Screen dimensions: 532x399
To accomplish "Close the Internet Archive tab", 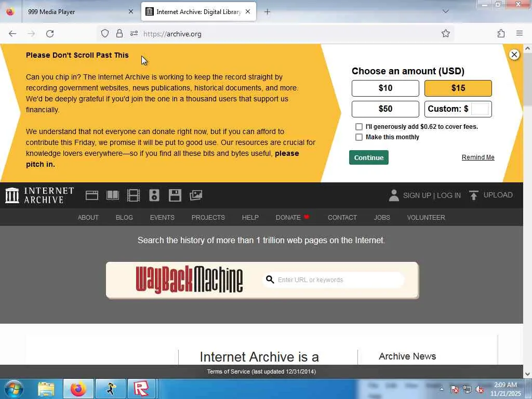I will (x=248, y=11).
